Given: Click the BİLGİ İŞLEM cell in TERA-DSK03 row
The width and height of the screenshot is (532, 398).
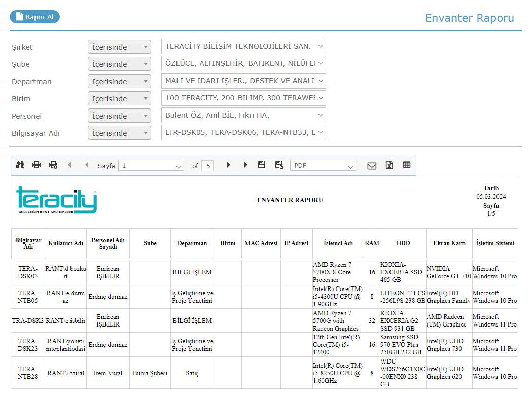Looking at the screenshot, I should tap(192, 272).
